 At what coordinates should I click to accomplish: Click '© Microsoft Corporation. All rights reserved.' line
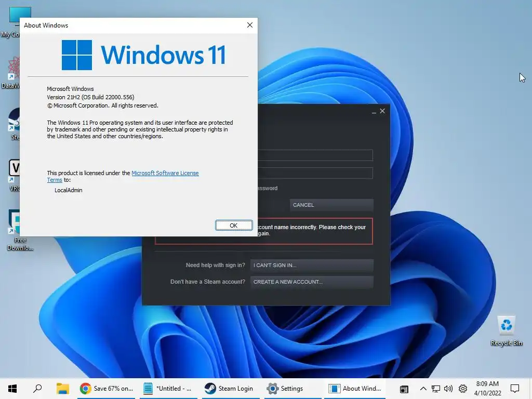point(102,105)
